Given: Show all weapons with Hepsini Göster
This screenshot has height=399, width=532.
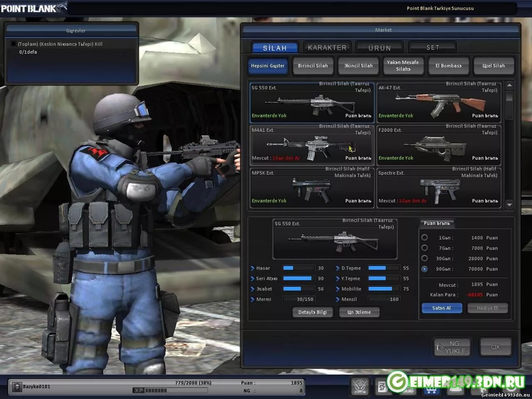Looking at the screenshot, I should coord(268,66).
